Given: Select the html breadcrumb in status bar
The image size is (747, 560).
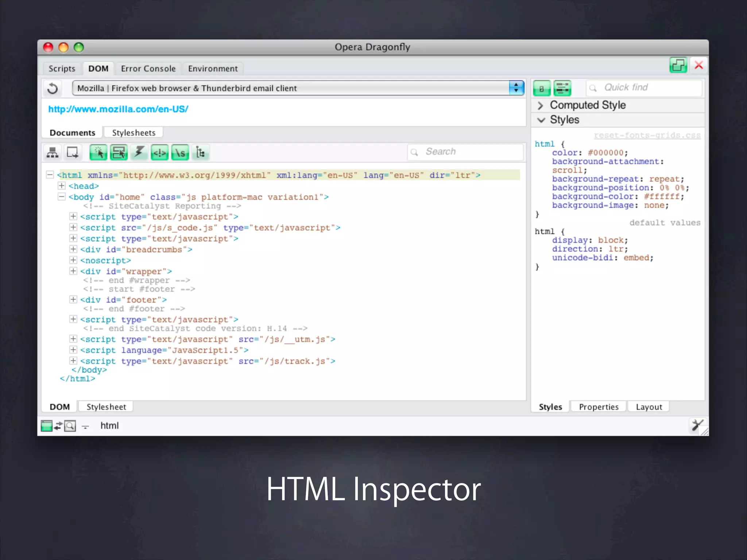Looking at the screenshot, I should [x=109, y=425].
